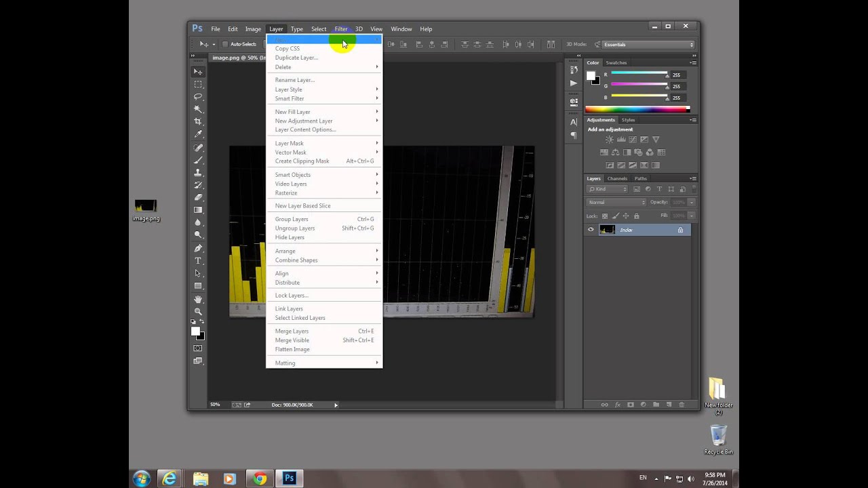
Task: Open status bar info arrow
Action: coord(336,405)
